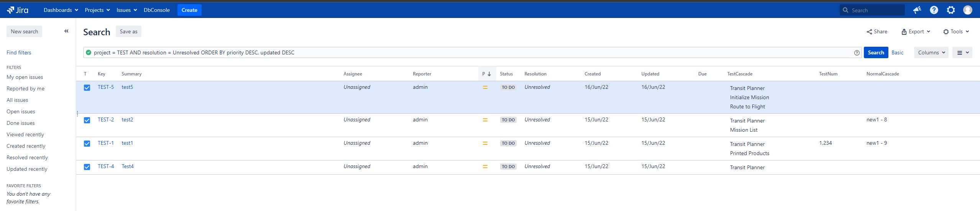Click the Create button
This screenshot has width=980, height=211.
coord(189,10)
